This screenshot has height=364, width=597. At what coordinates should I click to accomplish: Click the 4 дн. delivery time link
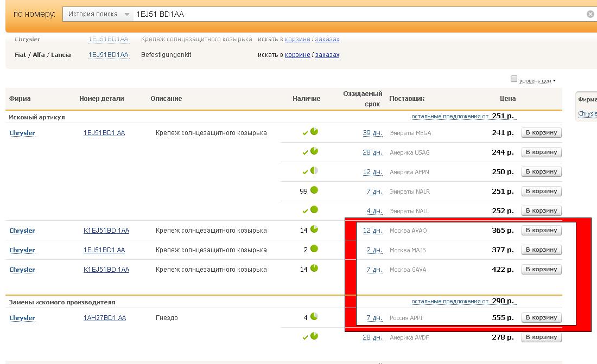(x=374, y=211)
